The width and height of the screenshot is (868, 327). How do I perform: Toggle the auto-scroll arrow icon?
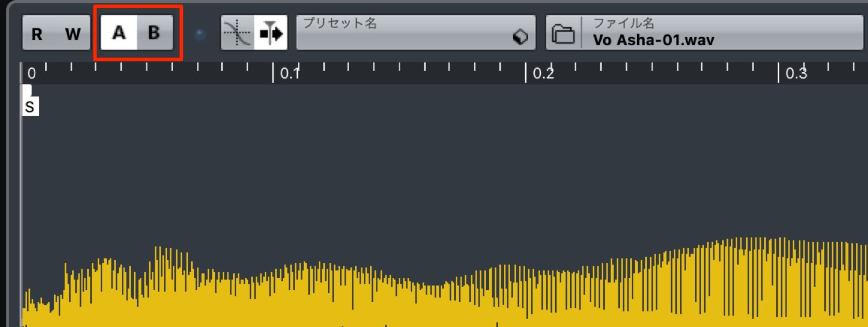[x=271, y=34]
